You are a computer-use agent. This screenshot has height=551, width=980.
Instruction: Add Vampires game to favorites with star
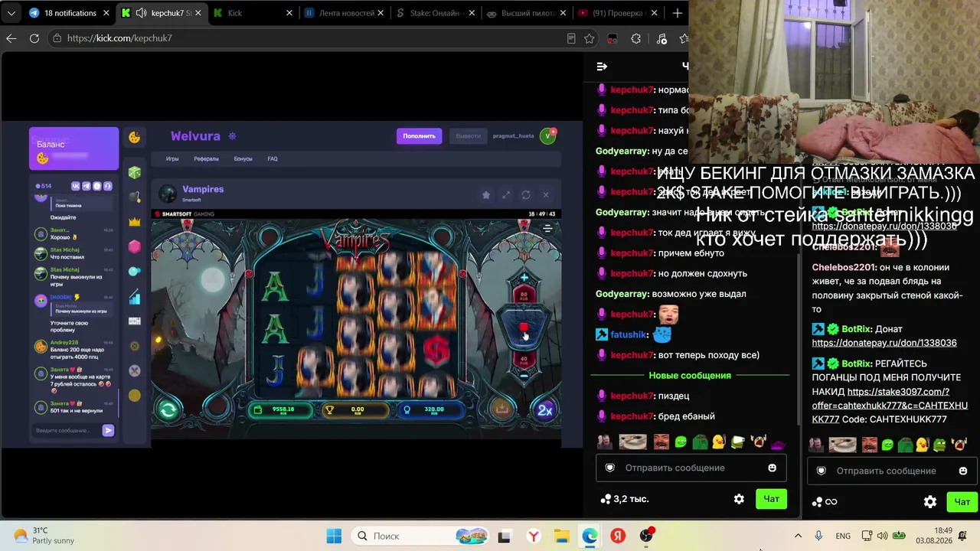tap(486, 195)
